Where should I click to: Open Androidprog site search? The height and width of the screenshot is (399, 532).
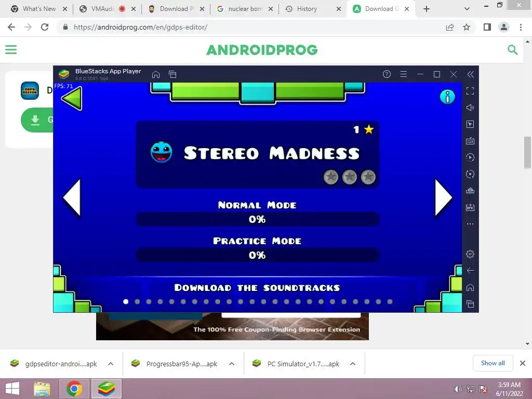(x=512, y=50)
